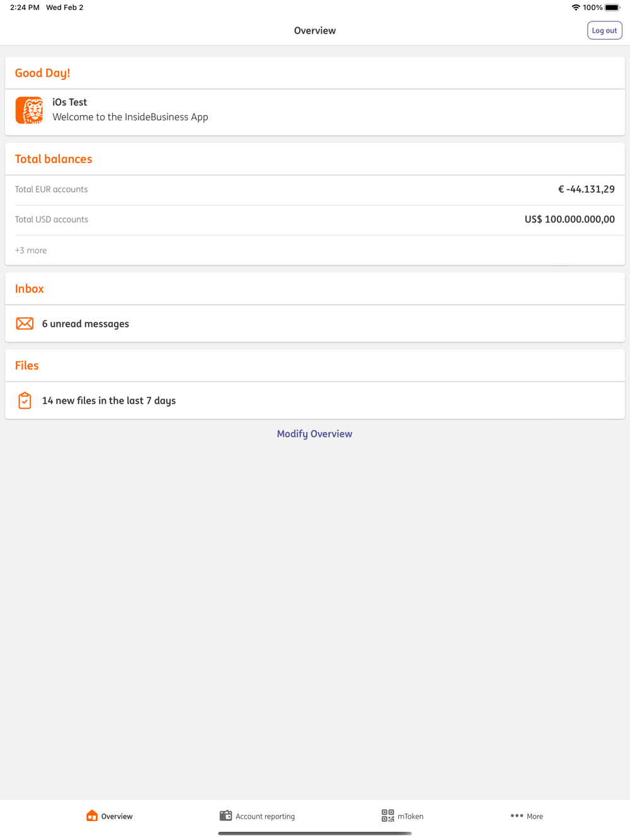Tap the US$ 100.000.000,00 balance value
The image size is (630, 840).
point(570,219)
